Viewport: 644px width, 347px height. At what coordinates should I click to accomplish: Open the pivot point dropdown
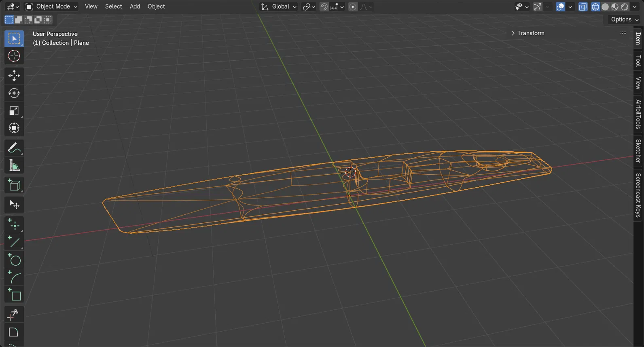point(309,6)
